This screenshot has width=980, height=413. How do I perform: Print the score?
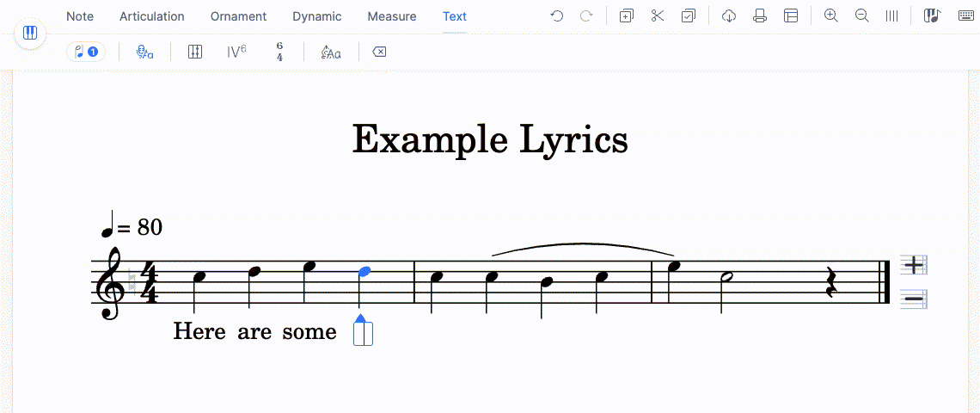760,16
